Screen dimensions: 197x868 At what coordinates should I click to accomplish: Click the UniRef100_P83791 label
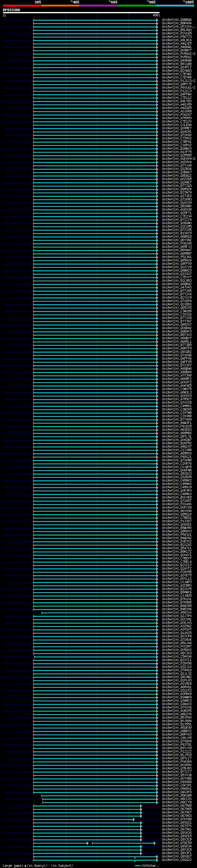pyautogui.click(x=176, y=745)
